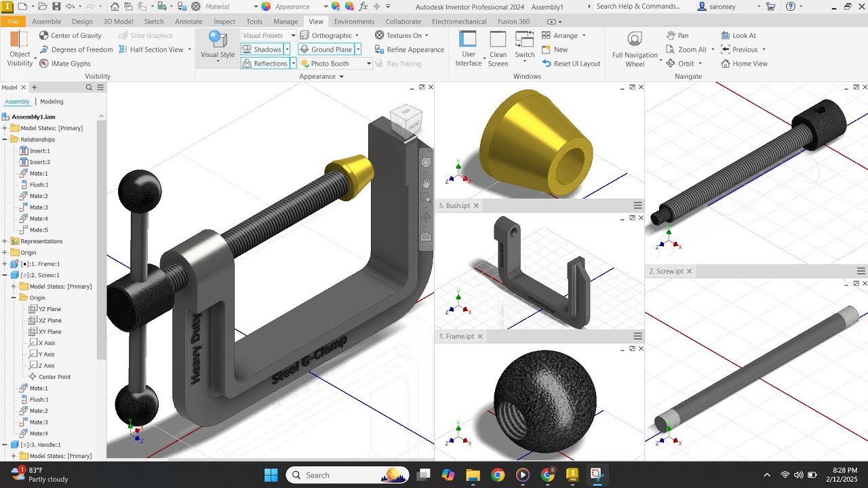868x488 pixels.
Task: Open the Object Visibility tool
Action: click(20, 49)
